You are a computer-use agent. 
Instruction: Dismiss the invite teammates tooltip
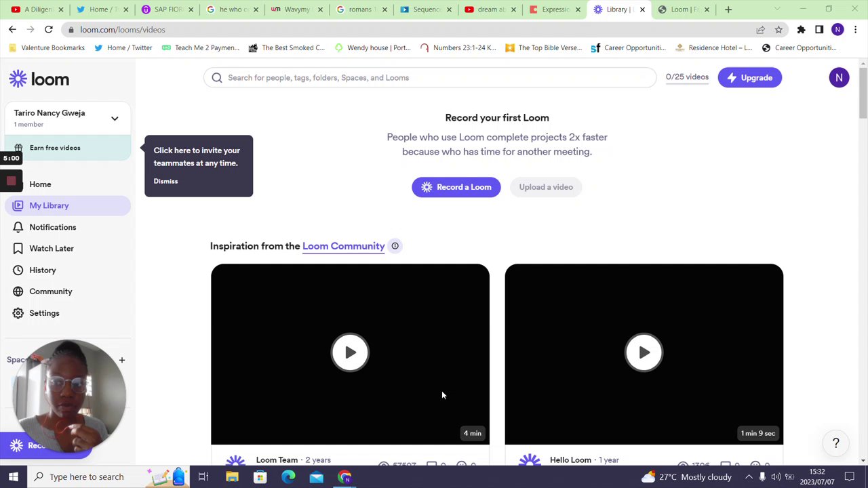[165, 181]
